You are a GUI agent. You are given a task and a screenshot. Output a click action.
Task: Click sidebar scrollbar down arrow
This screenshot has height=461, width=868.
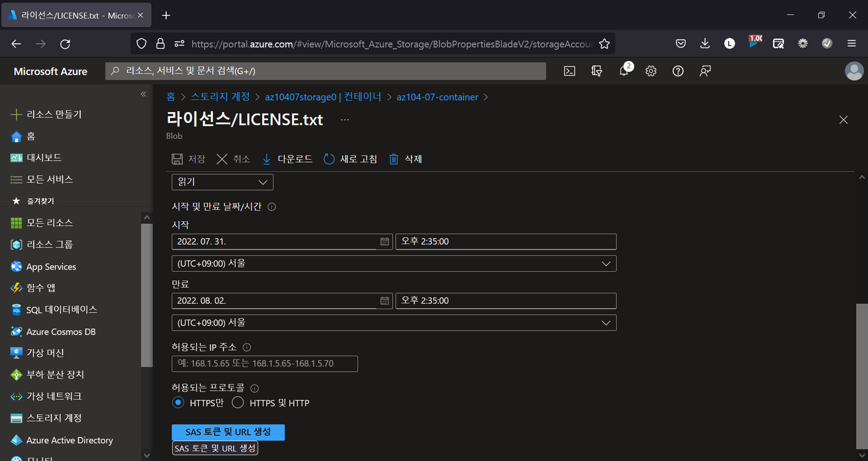point(147,455)
